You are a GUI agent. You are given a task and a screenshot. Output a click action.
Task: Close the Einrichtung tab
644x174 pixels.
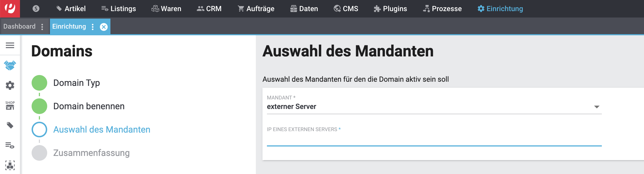coord(104,27)
